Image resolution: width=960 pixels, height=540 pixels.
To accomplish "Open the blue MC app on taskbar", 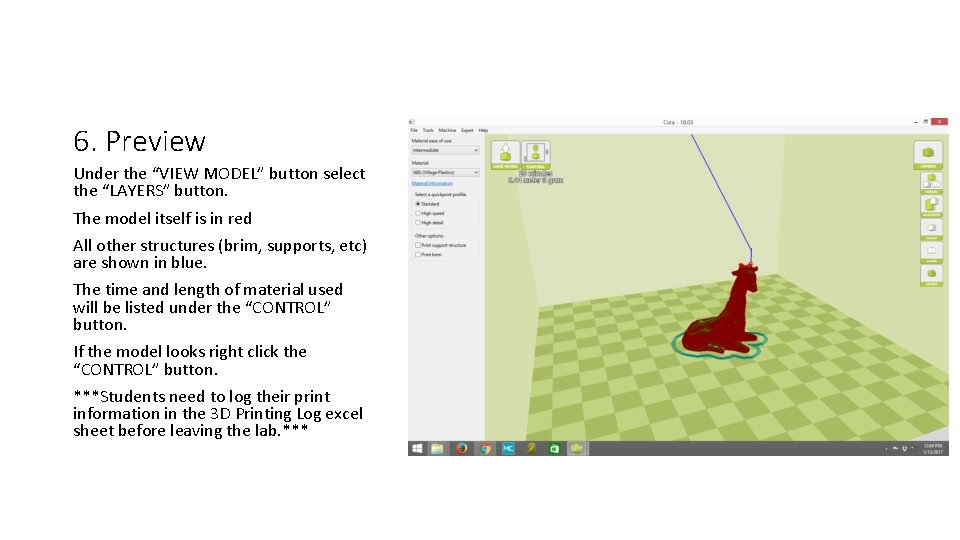I will click(508, 449).
